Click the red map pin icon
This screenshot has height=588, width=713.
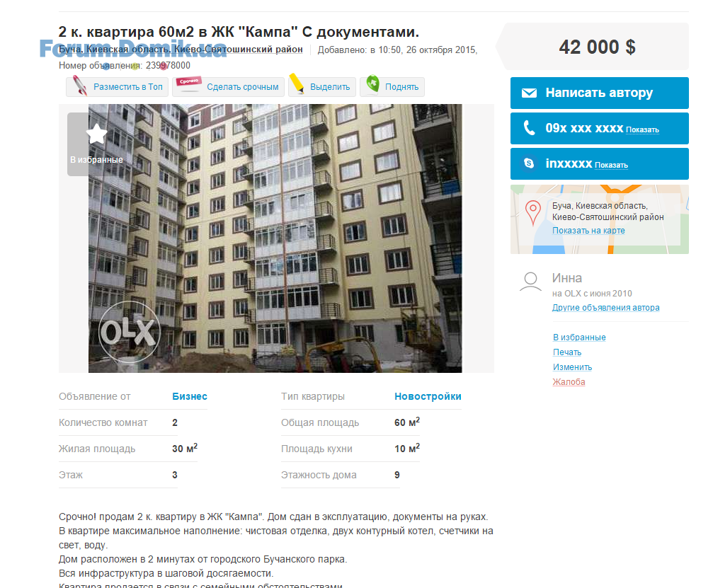click(x=533, y=213)
